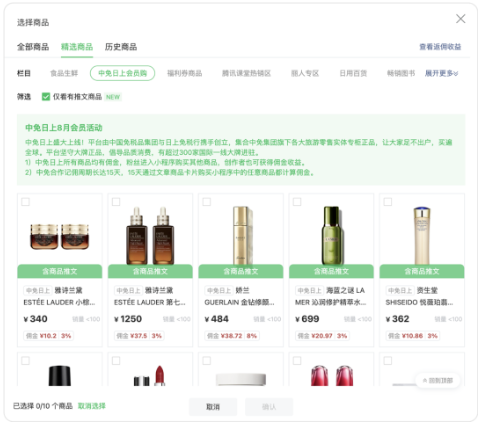Select the 中免日上会员购 category pill
482x427 pixels.
[x=122, y=73]
